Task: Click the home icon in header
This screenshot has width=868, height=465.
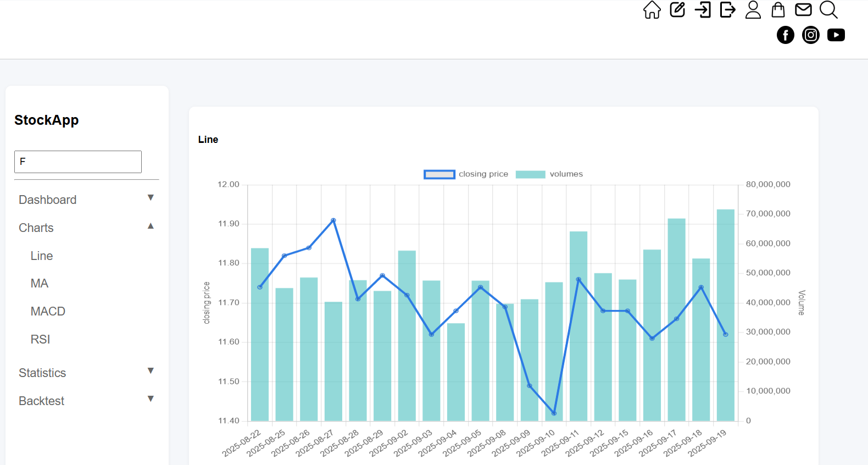Action: click(x=652, y=10)
